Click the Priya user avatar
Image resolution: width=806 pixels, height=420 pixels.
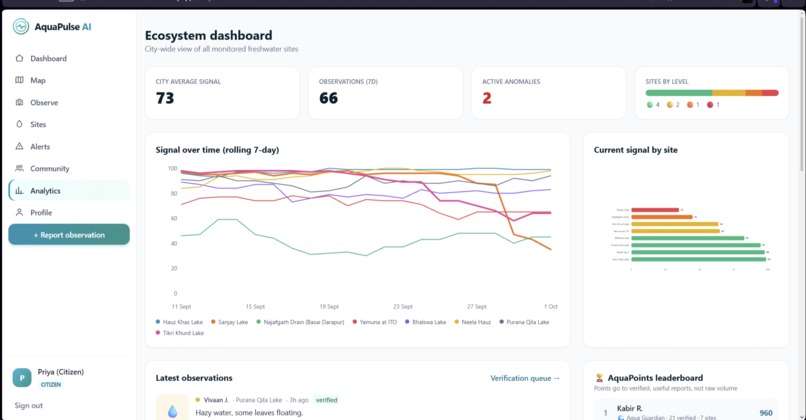[22, 378]
